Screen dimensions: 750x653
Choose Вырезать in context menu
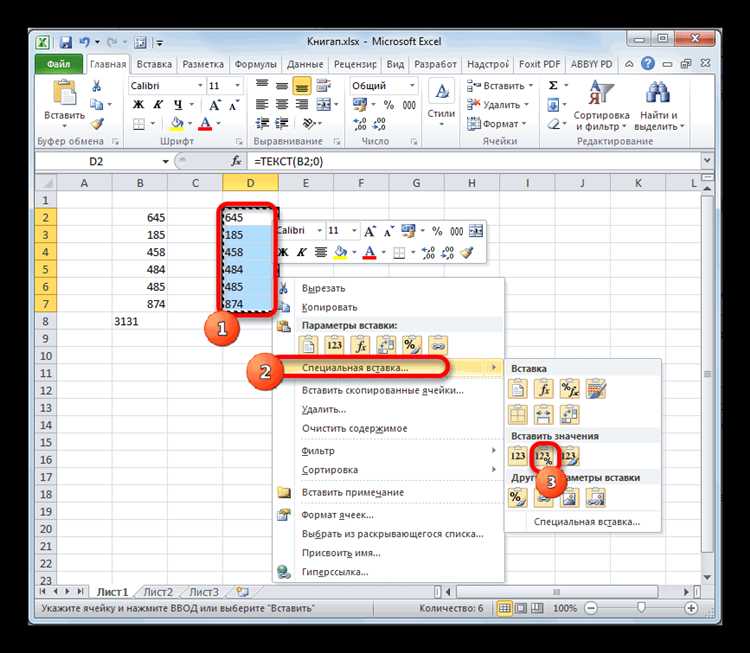[323, 288]
